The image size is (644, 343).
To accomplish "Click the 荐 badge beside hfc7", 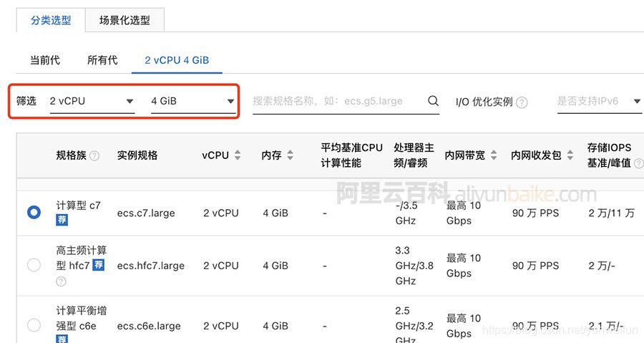I will (x=98, y=265).
